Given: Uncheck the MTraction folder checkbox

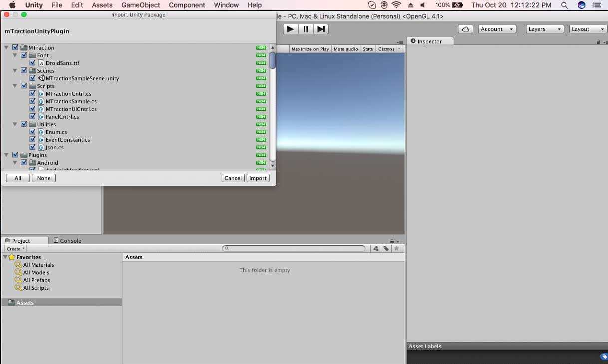Looking at the screenshot, I should coord(15,48).
